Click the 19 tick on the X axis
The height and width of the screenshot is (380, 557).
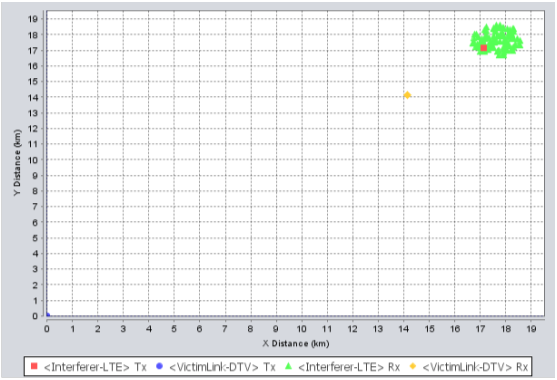click(531, 329)
